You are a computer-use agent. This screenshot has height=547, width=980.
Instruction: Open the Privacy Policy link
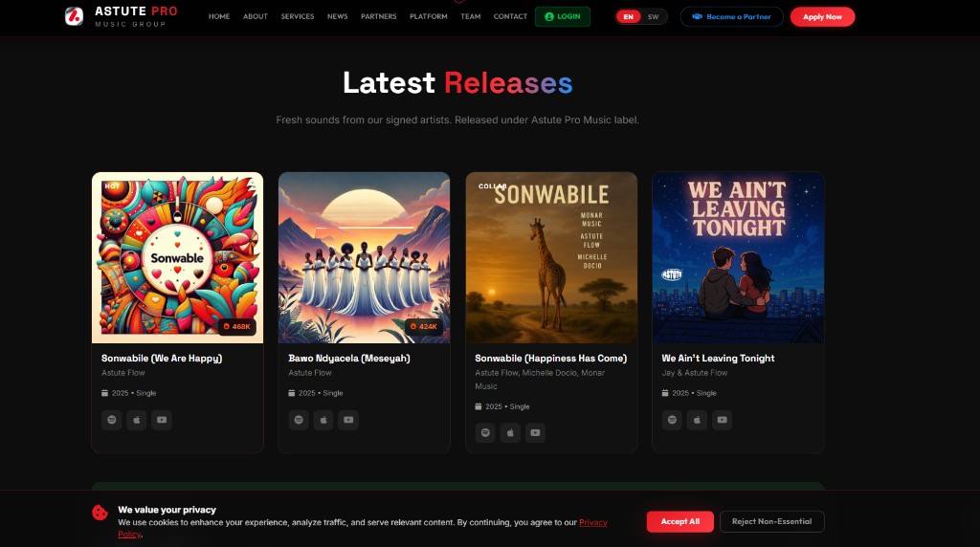click(x=592, y=523)
